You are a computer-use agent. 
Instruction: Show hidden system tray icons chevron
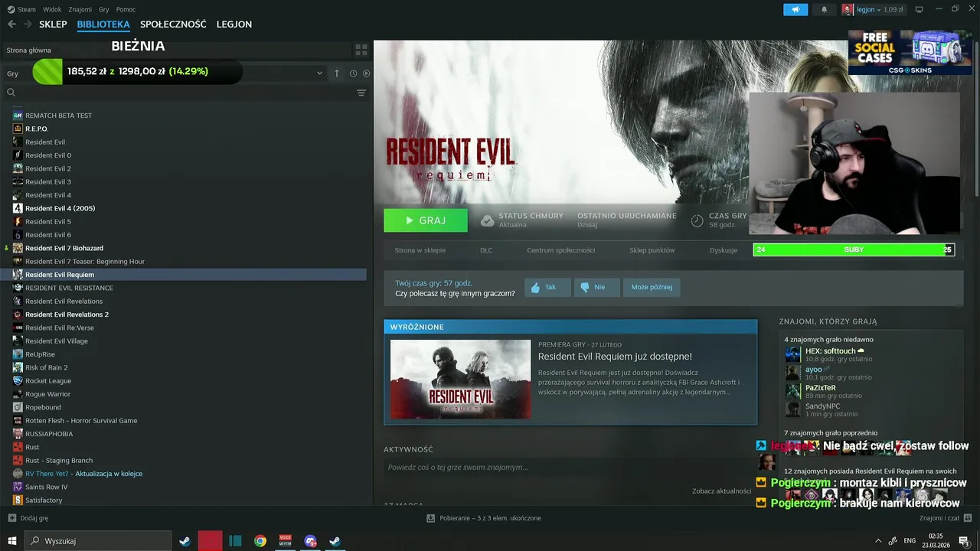[x=877, y=541]
